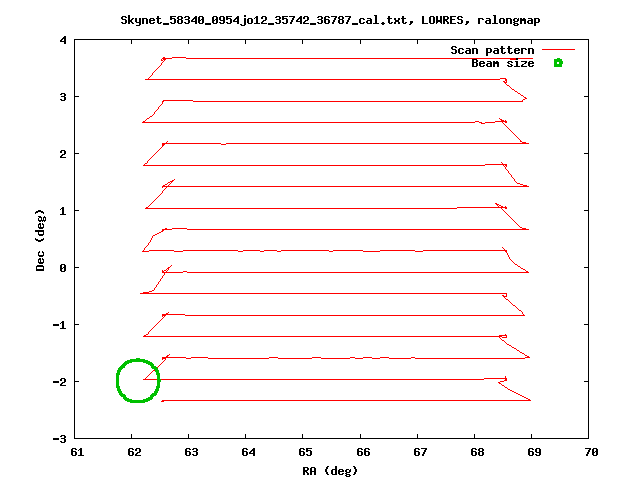Screen dimensions: 640x480
Task: Click the red scan pattern legend line sample
Action: coord(558,50)
